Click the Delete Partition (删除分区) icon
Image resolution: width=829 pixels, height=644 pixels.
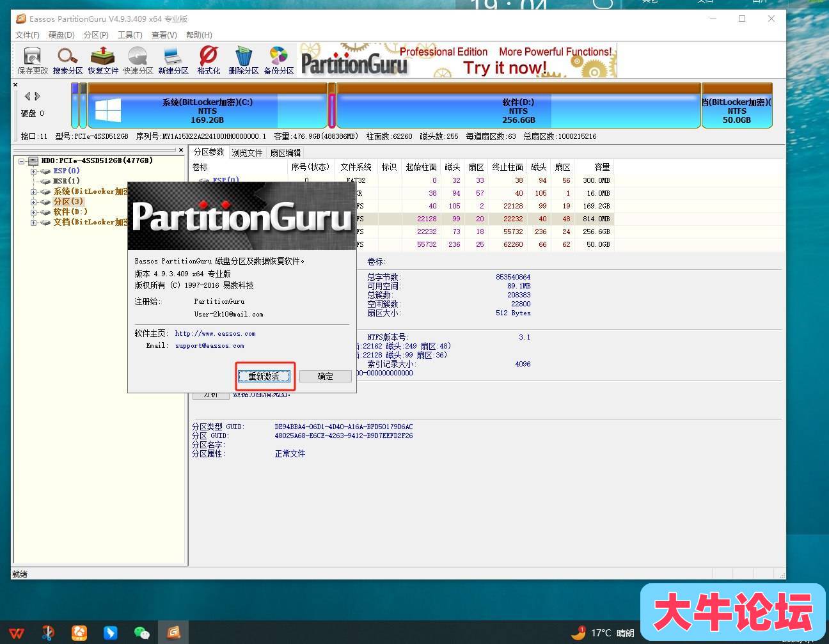tap(244, 61)
